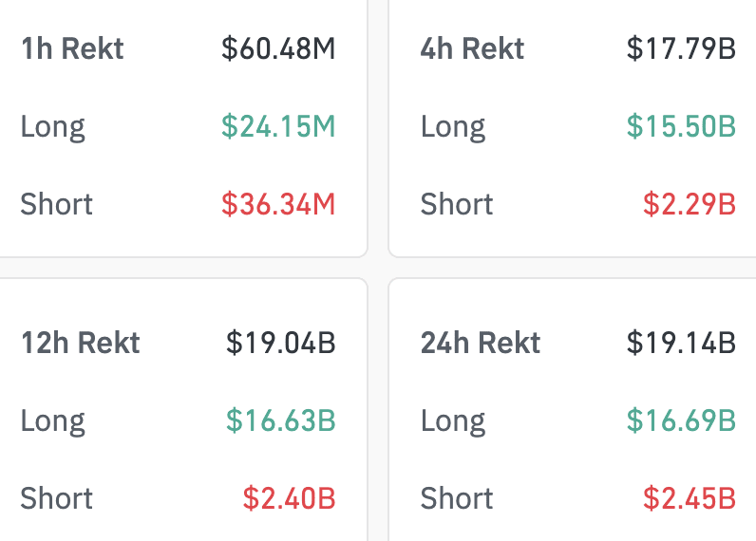Click the Long label in 12h card
This screenshot has width=756, height=541.
click(53, 420)
